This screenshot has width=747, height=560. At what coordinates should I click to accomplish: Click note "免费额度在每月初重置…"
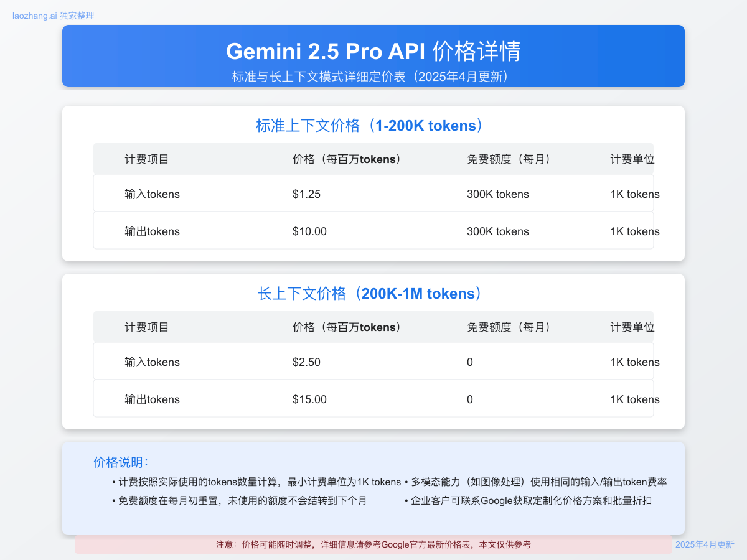pos(240,500)
